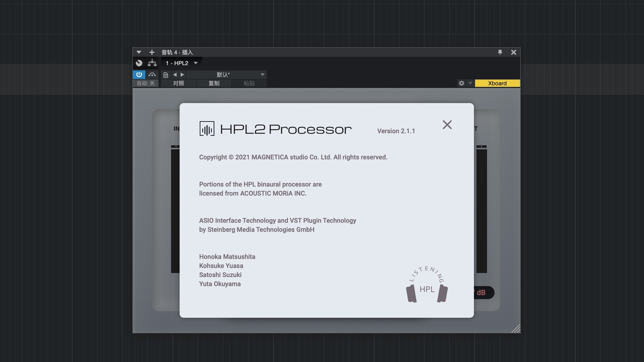Click the name Honoka Matsushita
644x362 pixels.
227,257
